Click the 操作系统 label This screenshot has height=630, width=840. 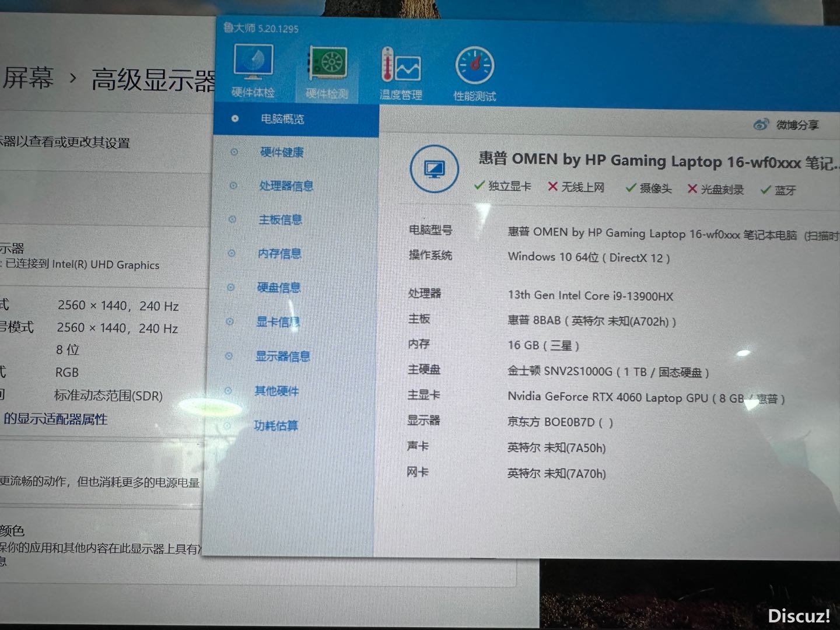click(430, 256)
